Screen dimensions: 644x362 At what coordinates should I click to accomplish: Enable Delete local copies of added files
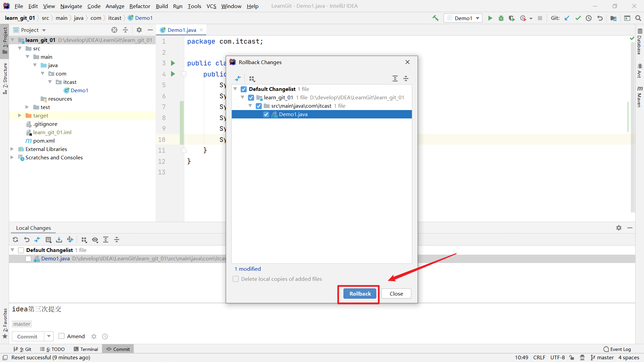236,279
